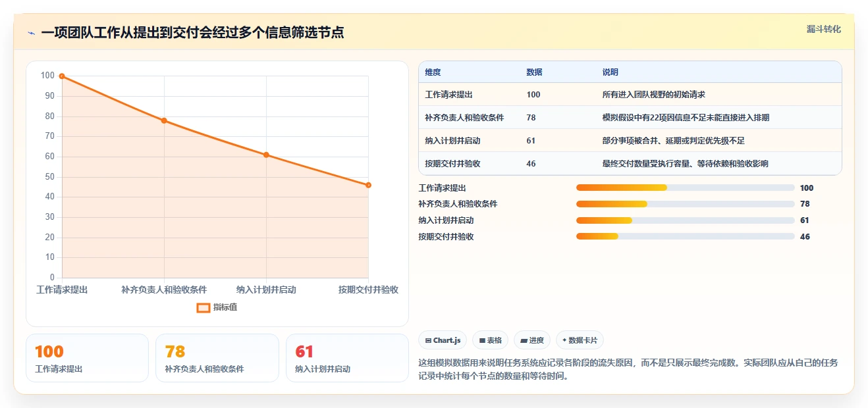Click the lightning icon beside the title
868x408 pixels.
click(x=31, y=33)
